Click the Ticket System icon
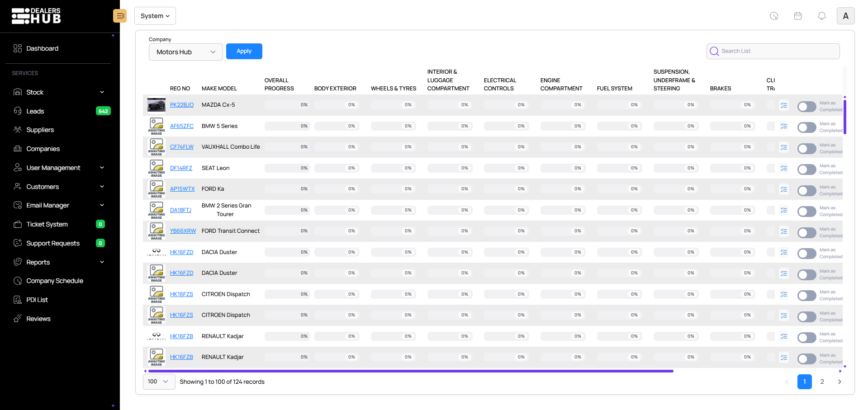Screen dimensions: 868x410 (18, 224)
